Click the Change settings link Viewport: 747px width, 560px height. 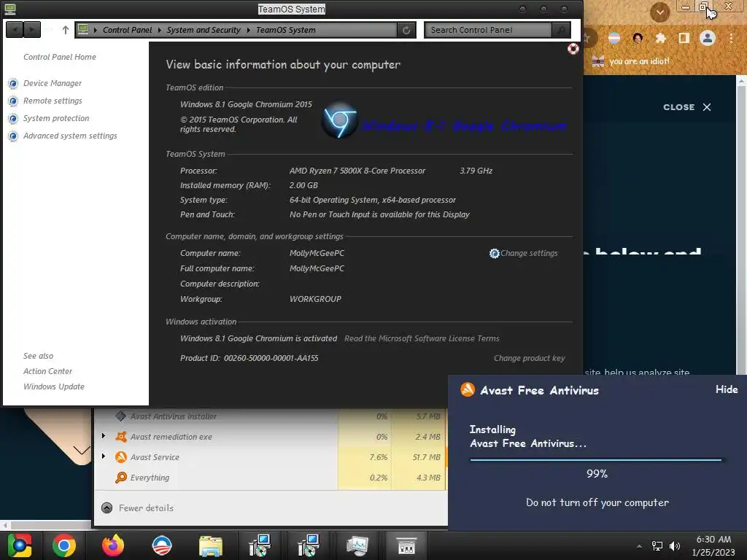coord(529,253)
